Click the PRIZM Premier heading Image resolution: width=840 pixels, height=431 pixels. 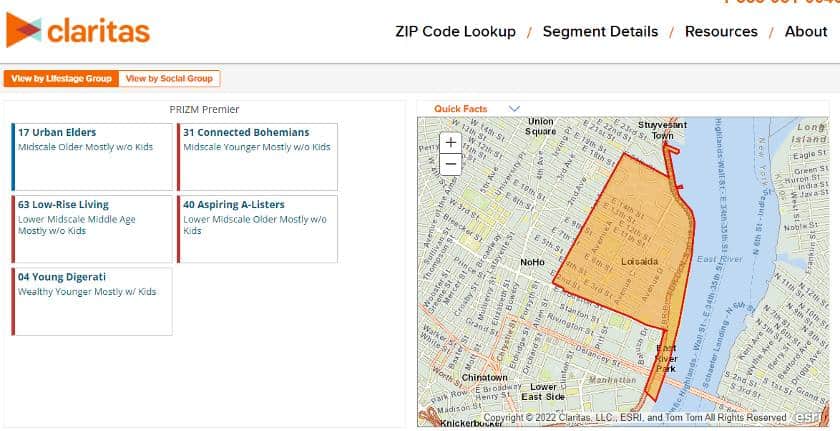pos(204,109)
